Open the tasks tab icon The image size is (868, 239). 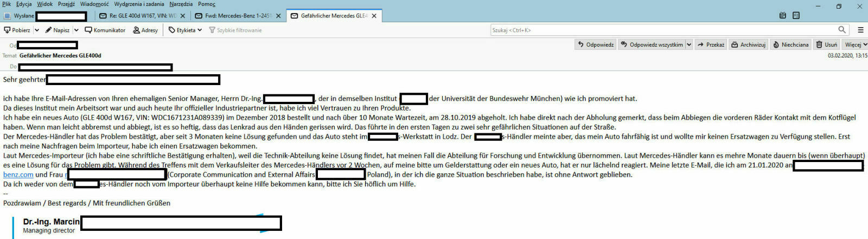[x=796, y=16]
